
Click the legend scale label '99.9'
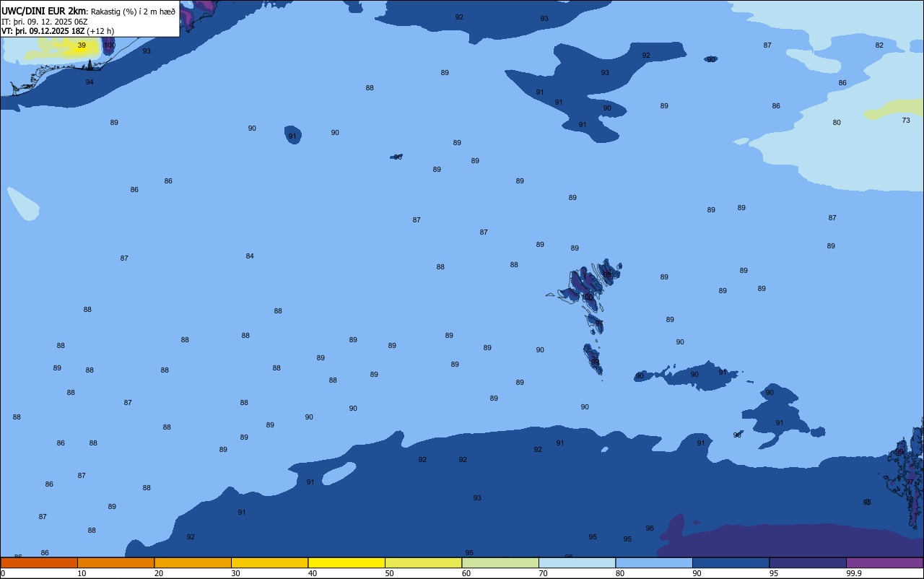pos(855,573)
